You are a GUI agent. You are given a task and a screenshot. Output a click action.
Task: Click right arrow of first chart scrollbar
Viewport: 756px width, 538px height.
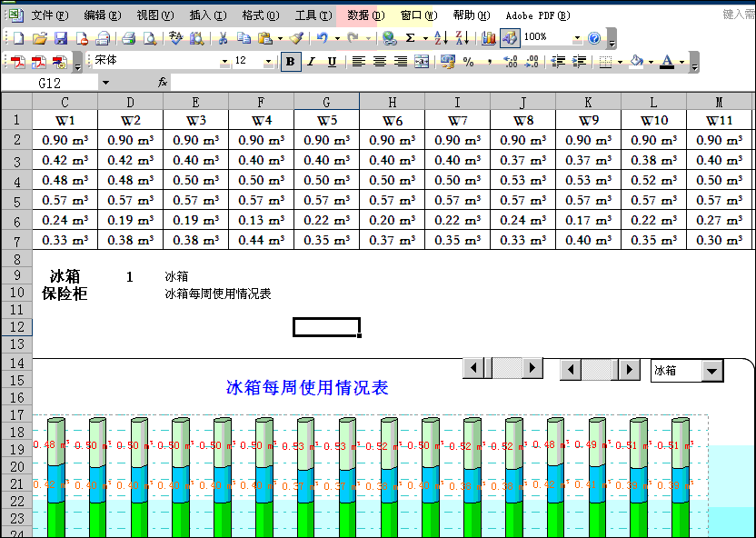pos(533,368)
